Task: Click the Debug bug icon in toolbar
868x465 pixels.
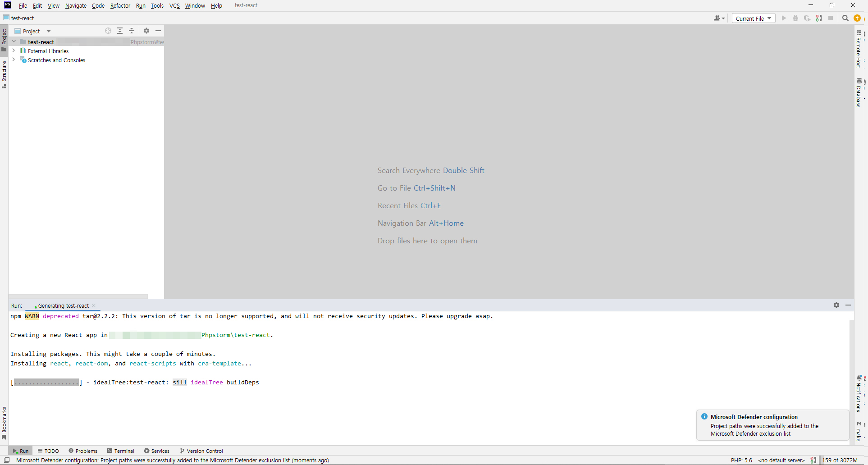Action: click(795, 18)
